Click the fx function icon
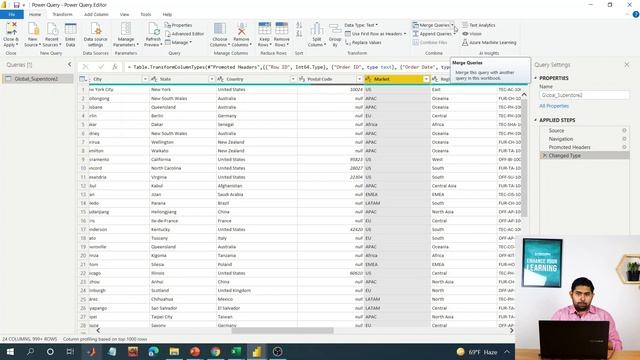The height and width of the screenshot is (360, 640). pyautogui.click(x=115, y=67)
